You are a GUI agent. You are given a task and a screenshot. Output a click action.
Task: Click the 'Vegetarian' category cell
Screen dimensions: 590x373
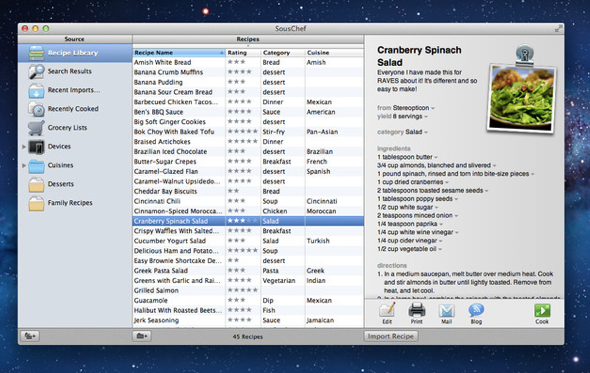pos(279,280)
